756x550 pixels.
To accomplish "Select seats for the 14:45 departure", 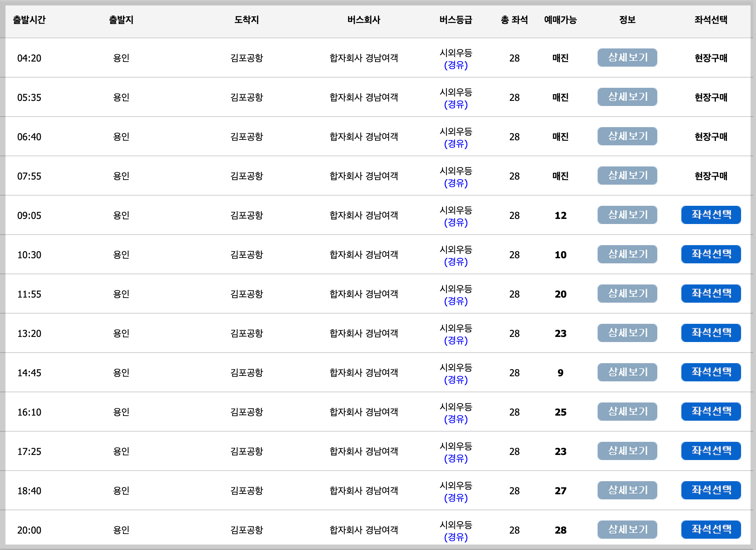I will (711, 372).
